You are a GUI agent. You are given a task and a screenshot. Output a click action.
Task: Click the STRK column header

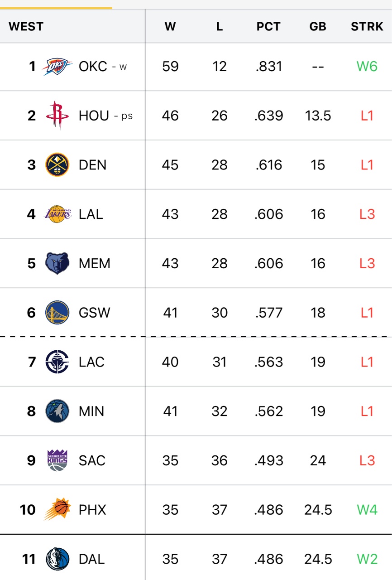(x=367, y=27)
